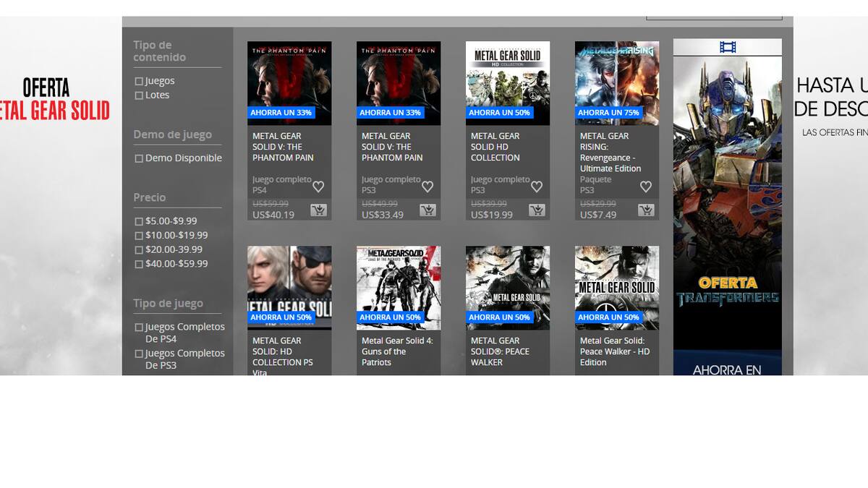The image size is (868, 488).
Task: Click Tipo de juego filter heading
Action: (169, 304)
